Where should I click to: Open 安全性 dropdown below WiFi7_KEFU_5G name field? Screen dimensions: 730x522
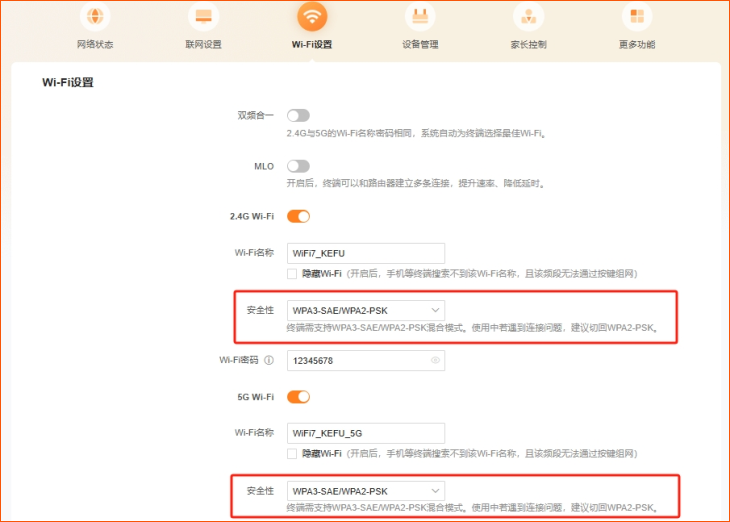365,491
